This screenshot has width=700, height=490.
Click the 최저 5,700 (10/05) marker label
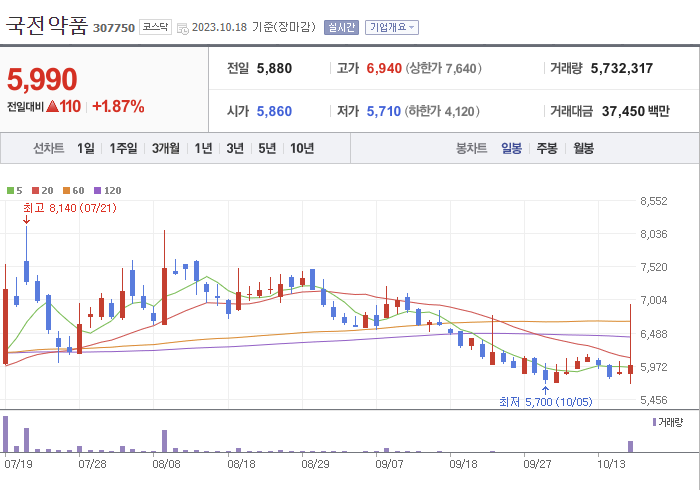(x=546, y=402)
